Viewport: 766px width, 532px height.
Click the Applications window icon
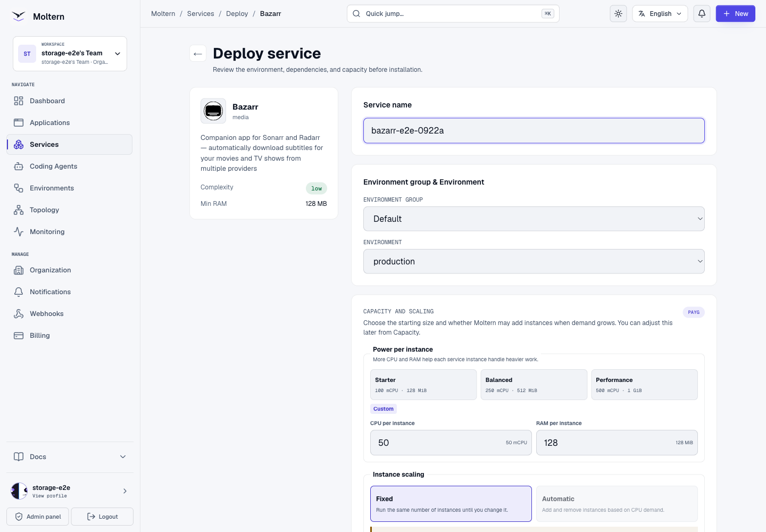click(19, 123)
